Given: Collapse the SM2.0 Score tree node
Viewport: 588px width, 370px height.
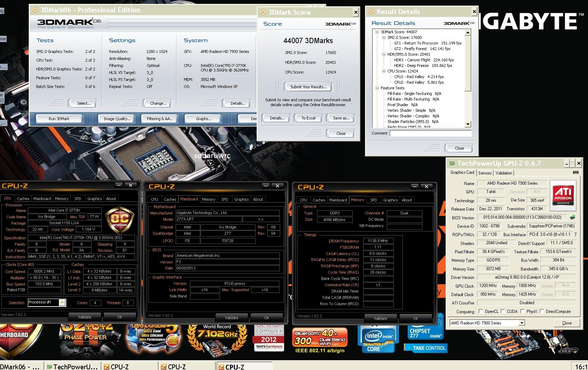Looking at the screenshot, I should (384, 37).
